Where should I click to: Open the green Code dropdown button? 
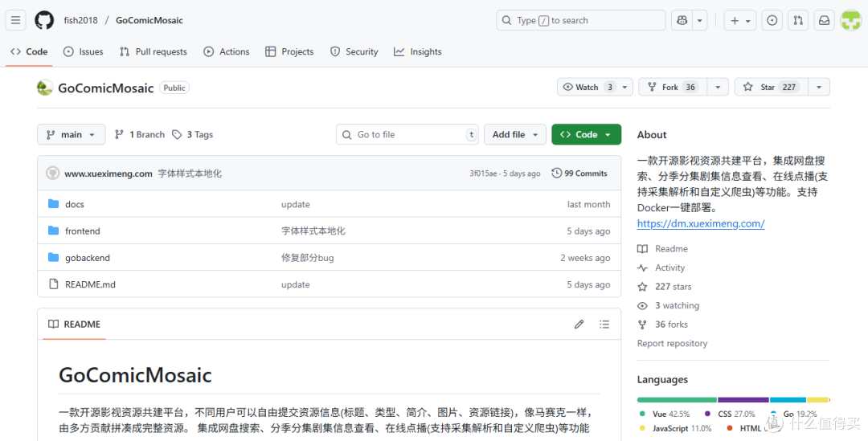(x=586, y=134)
